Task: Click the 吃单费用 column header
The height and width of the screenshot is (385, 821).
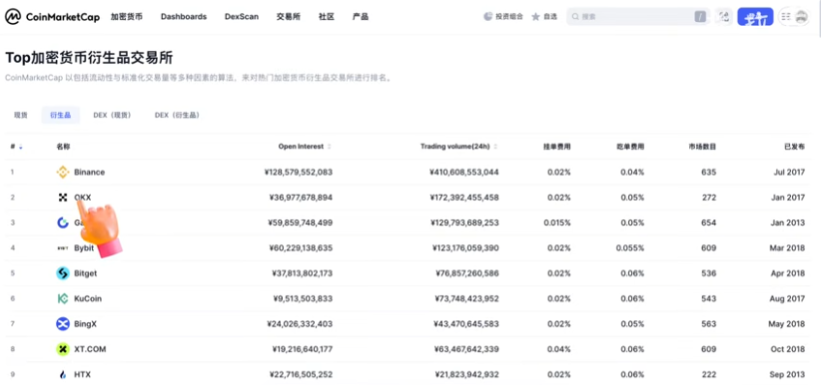Action: pyautogui.click(x=630, y=147)
